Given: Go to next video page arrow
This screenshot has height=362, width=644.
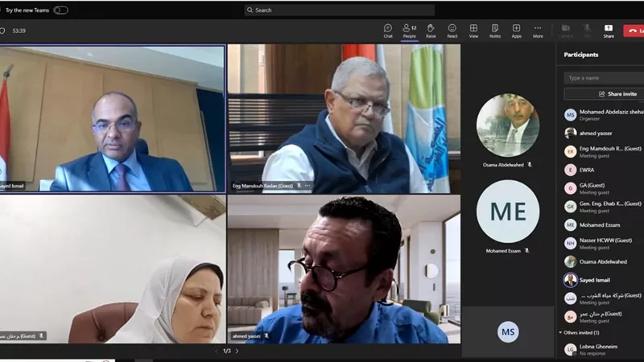Looking at the screenshot, I should click(237, 351).
